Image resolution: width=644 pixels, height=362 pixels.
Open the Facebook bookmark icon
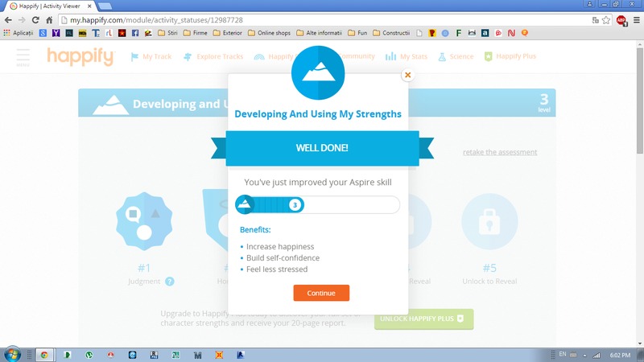pos(135,33)
